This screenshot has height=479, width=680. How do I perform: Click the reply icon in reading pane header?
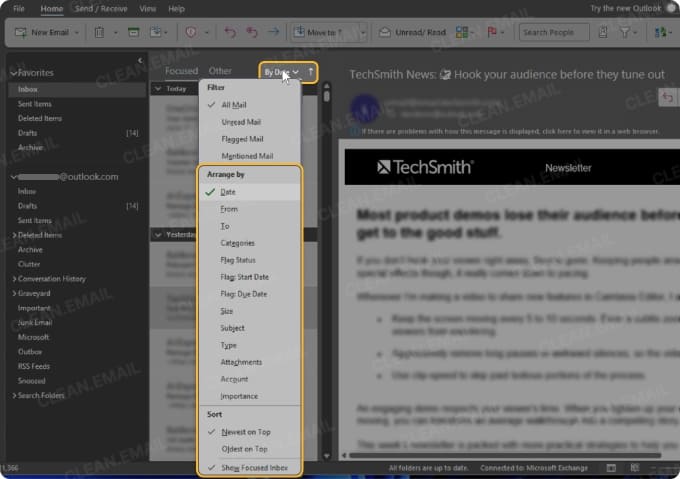tap(667, 98)
